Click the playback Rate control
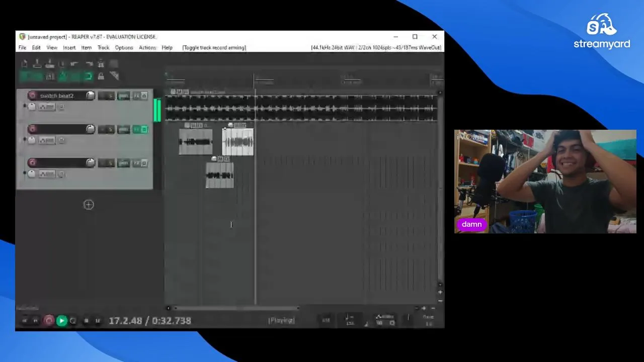This screenshot has height=362, width=644. coord(428,320)
